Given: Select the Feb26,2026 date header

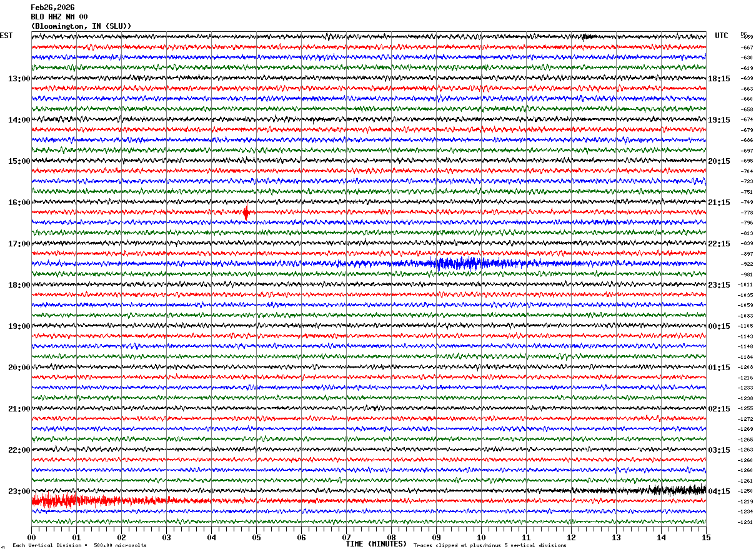Looking at the screenshot, I should [x=52, y=8].
